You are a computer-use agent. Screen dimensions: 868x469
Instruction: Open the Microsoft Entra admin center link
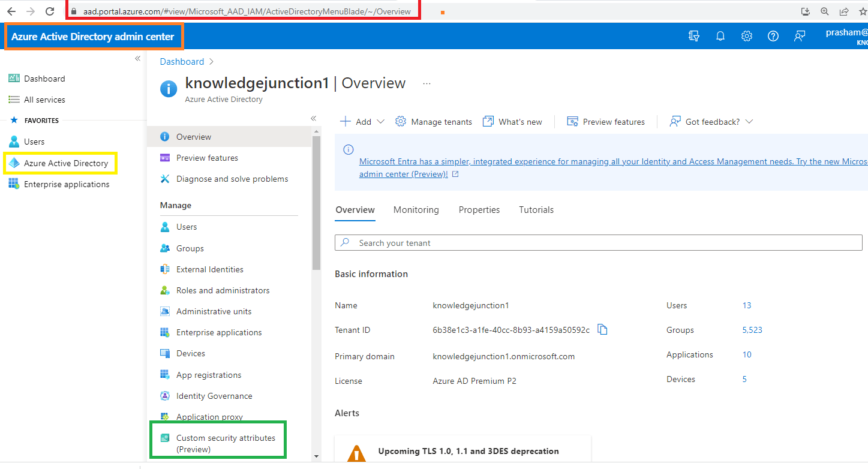[612, 167]
